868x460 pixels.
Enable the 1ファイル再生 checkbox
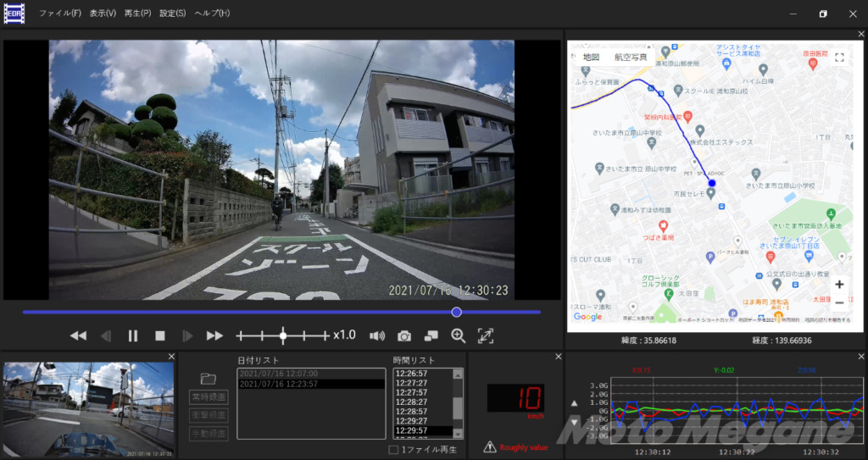coord(393,449)
